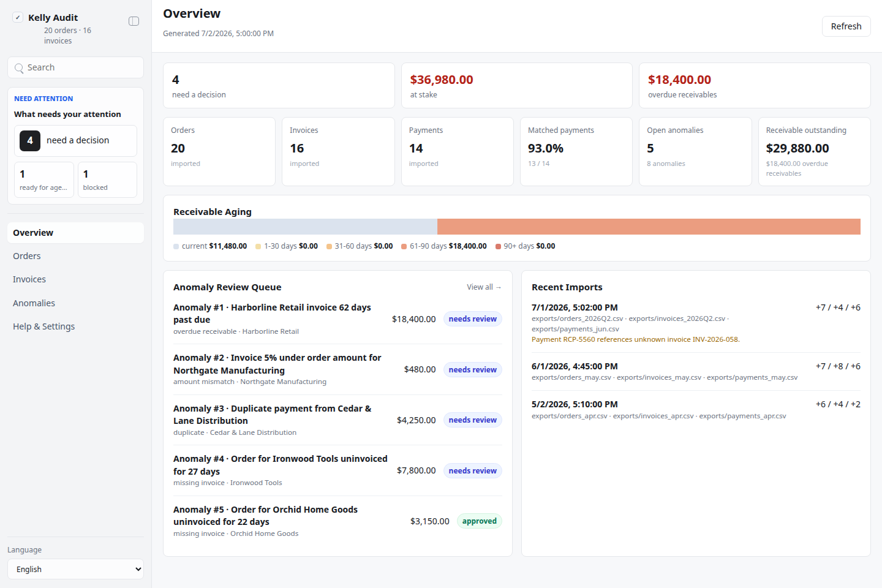Screen dimensions: 882x588
Task: Open Anomaly #3 Duplicate payment Cedar & Lane
Action: point(337,420)
